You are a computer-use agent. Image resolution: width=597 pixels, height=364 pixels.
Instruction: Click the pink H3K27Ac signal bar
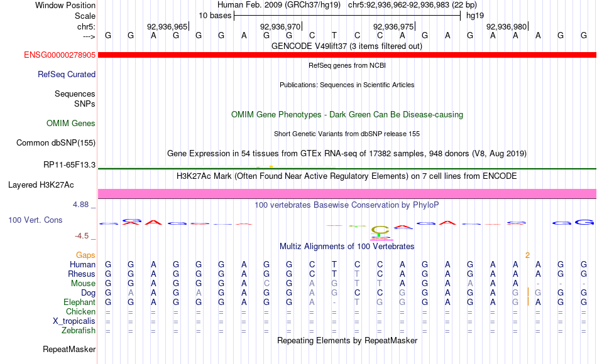[347, 193]
